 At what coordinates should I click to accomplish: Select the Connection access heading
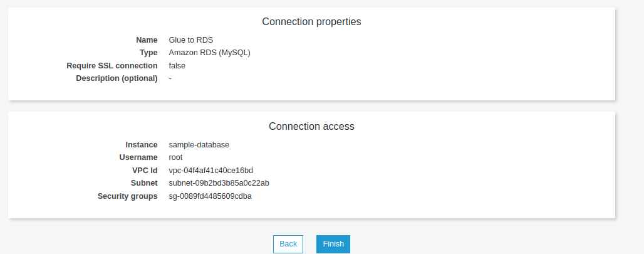[311, 127]
